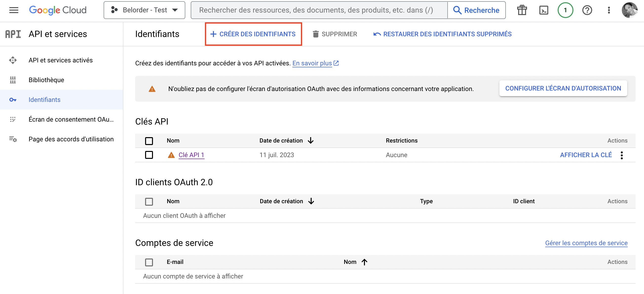This screenshot has width=644, height=294.
Task: Click the ID client column header
Action: tap(524, 201)
